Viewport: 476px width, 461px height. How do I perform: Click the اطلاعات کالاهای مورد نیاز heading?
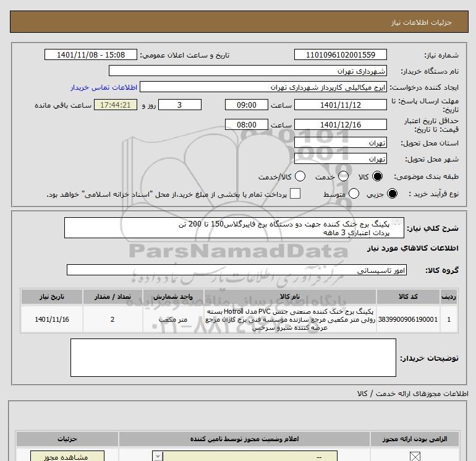tap(413, 248)
